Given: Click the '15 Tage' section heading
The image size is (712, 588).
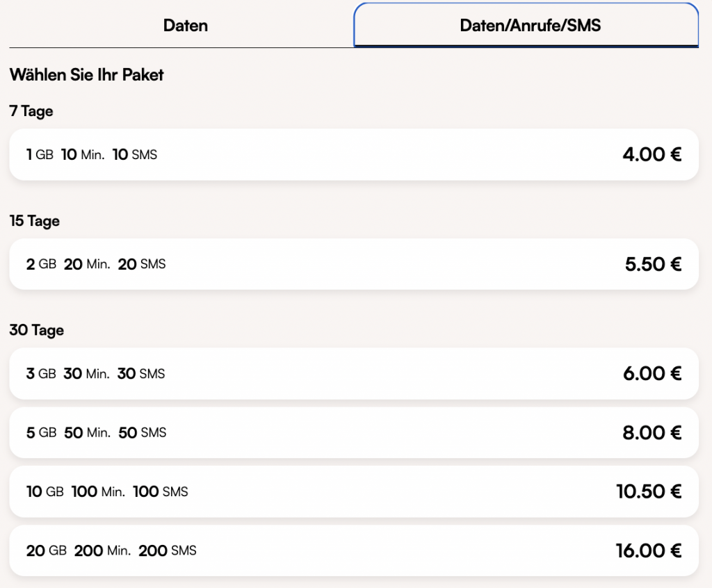Looking at the screenshot, I should (x=34, y=221).
